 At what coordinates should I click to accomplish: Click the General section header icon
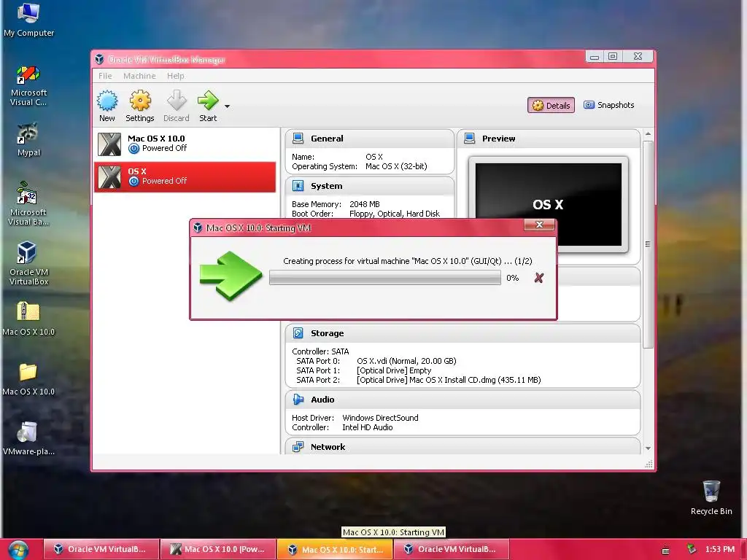pos(298,138)
